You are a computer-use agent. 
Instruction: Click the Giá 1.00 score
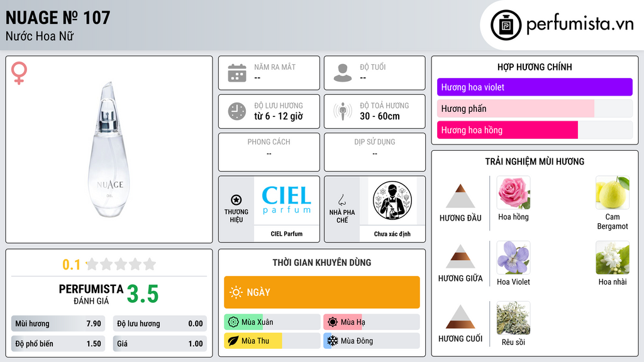tap(160, 344)
